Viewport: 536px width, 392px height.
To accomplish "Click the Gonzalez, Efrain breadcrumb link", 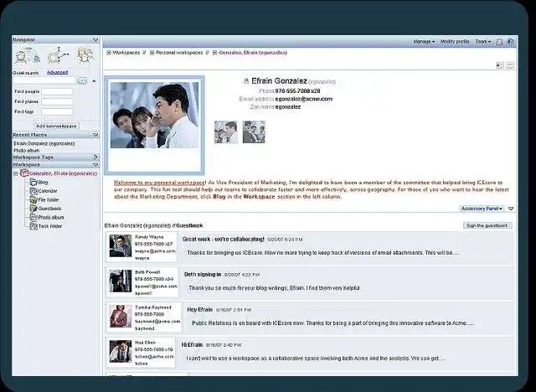I will (x=253, y=53).
